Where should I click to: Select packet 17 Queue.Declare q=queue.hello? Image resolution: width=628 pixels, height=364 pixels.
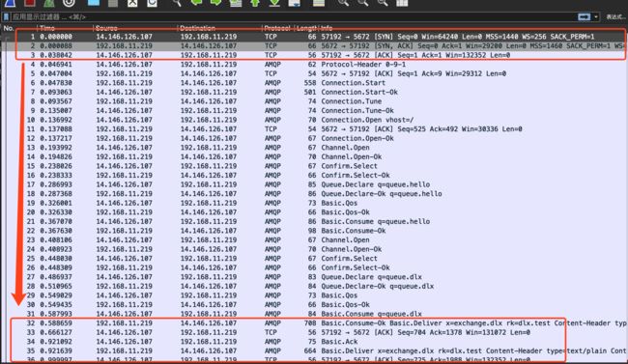314,184
